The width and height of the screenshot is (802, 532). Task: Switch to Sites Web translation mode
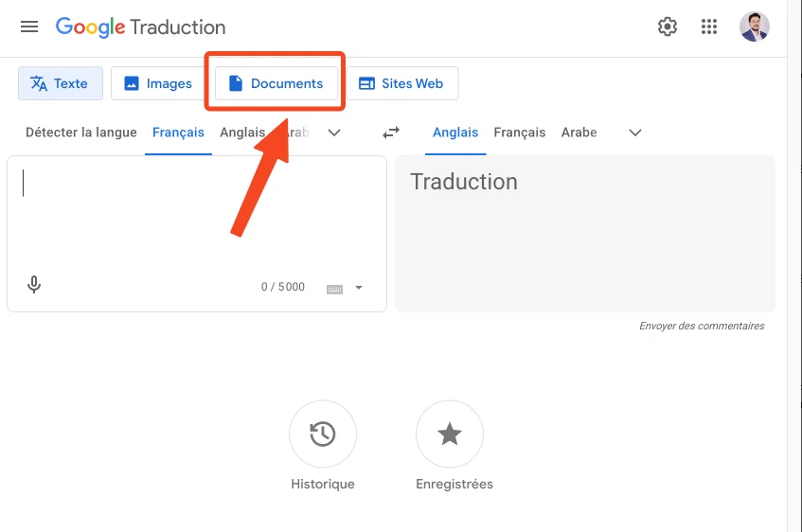402,83
